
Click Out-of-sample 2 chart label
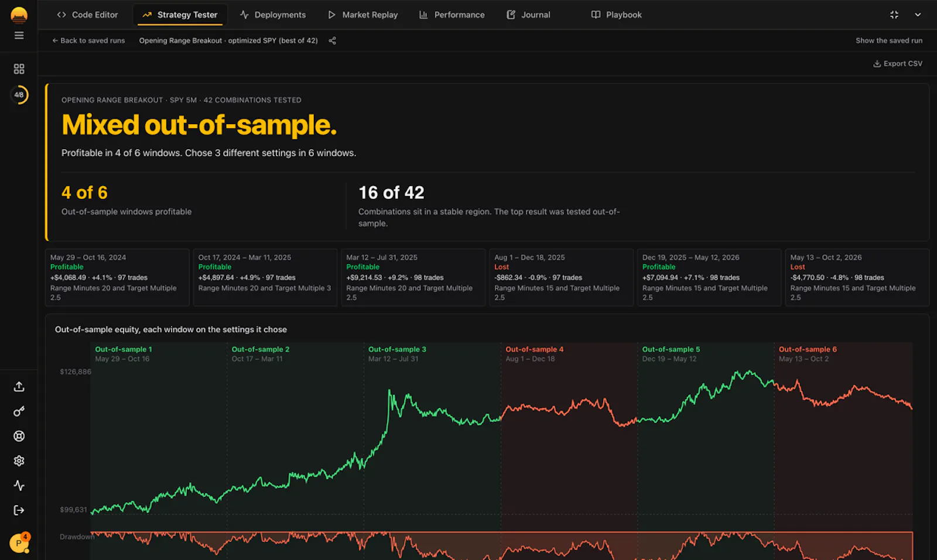tap(261, 349)
